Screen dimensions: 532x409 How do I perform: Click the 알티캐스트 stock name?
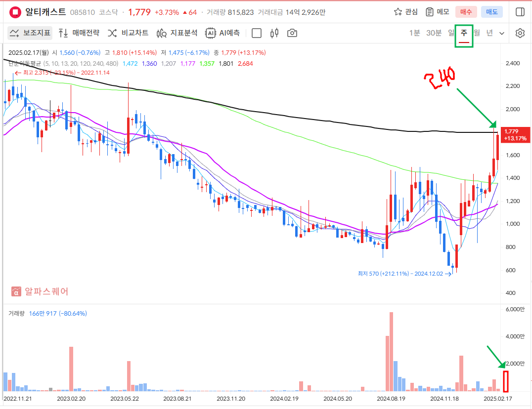pyautogui.click(x=45, y=12)
